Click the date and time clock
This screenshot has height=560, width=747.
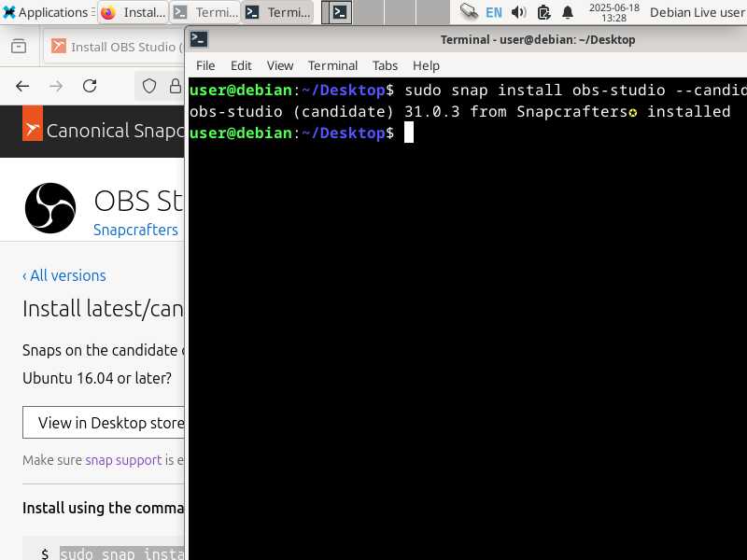click(613, 12)
